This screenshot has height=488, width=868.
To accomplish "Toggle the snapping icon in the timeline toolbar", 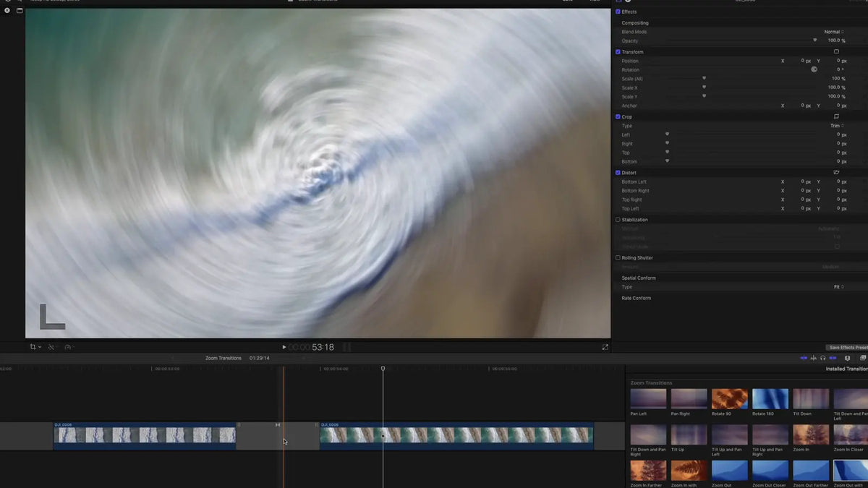I will 833,358.
